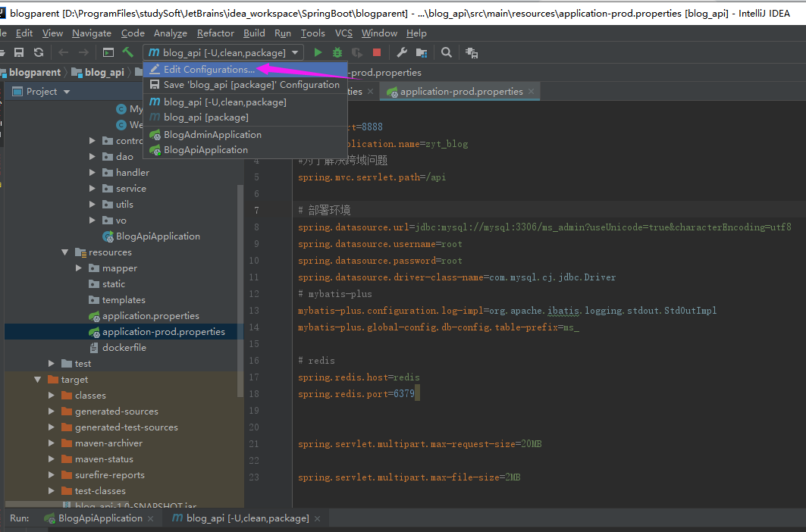
Task: Choose Save 'blog_api [package]' Configuration
Action: tap(245, 85)
